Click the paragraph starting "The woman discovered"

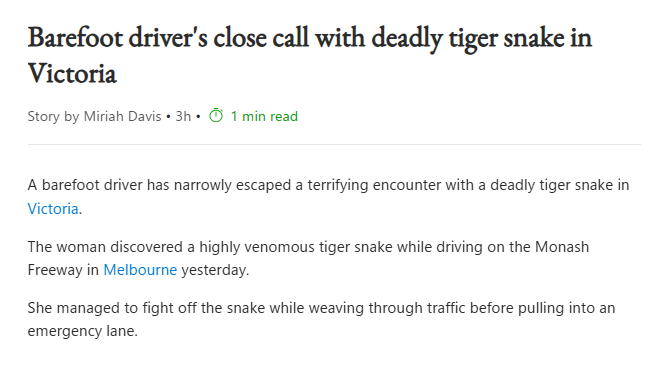(x=308, y=258)
